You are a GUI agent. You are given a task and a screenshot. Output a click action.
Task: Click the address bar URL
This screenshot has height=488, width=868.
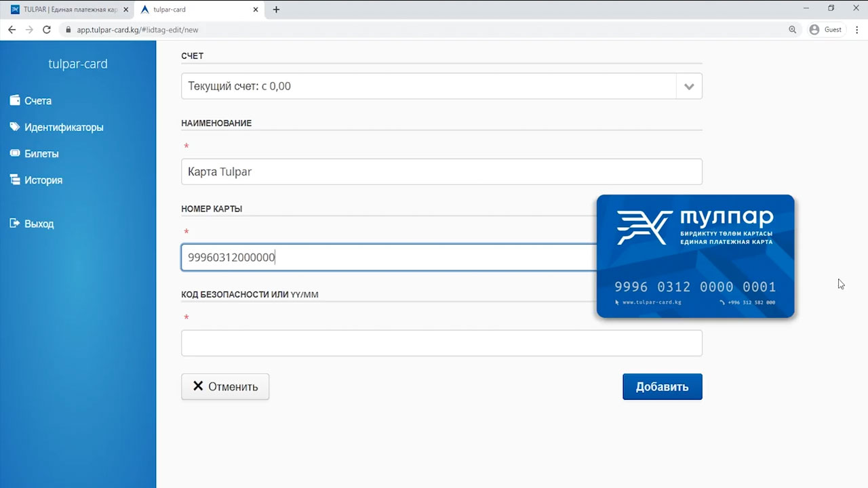[x=138, y=30]
